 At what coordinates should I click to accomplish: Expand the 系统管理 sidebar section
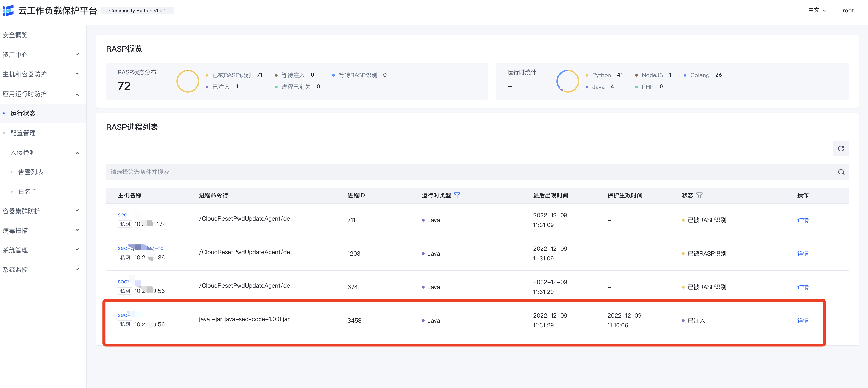click(15, 250)
